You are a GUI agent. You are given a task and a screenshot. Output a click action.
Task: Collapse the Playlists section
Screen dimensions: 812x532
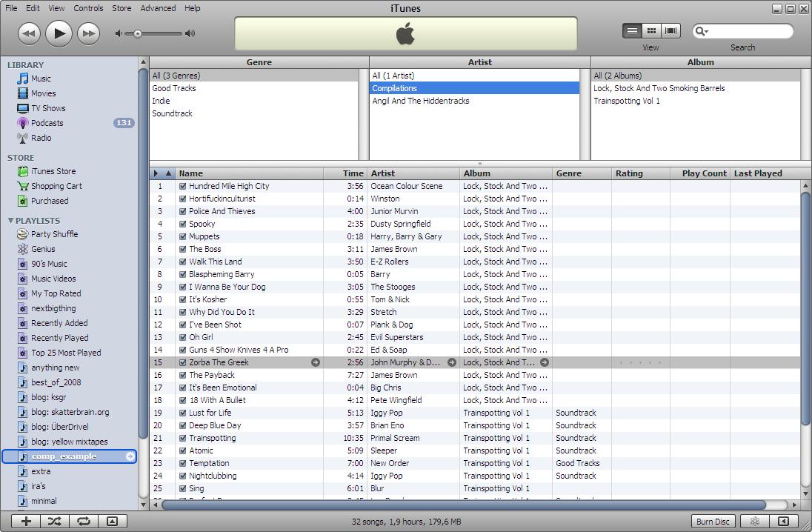coord(11,221)
